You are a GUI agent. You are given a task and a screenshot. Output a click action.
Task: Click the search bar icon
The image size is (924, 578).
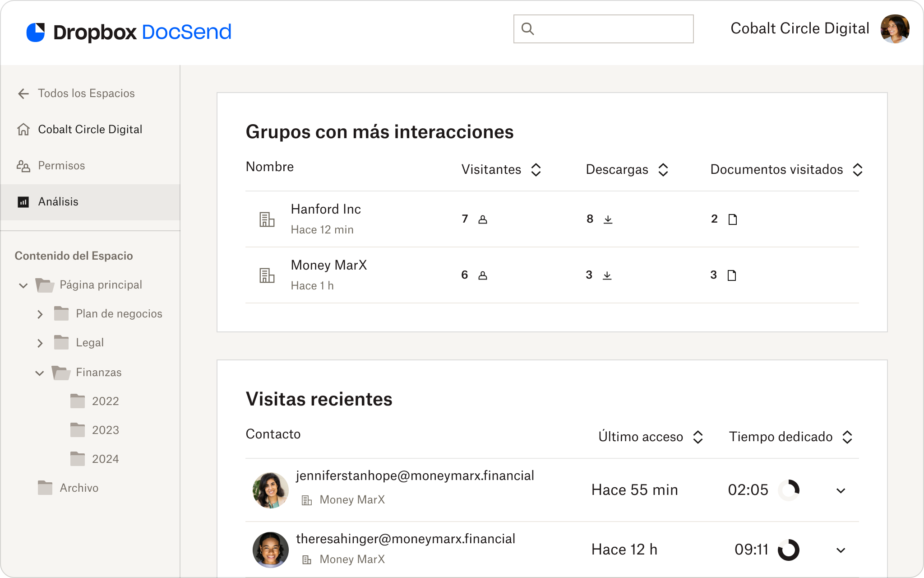[x=527, y=28]
